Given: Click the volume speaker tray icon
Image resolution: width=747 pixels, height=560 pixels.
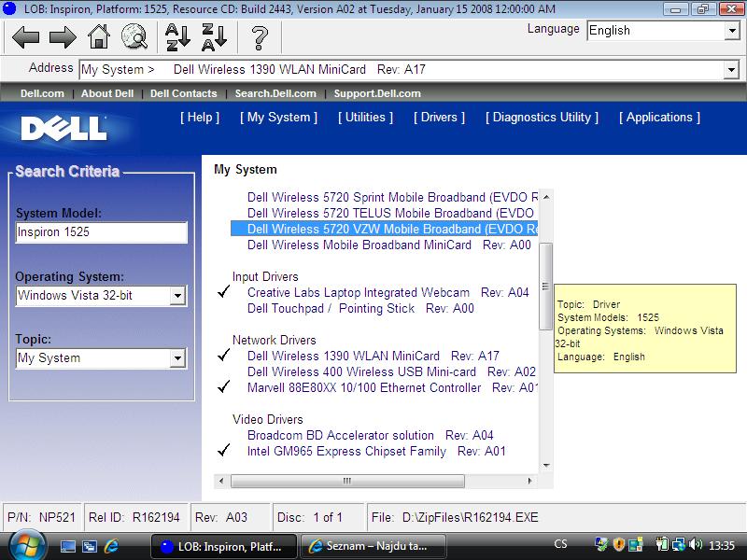Looking at the screenshot, I should (696, 544).
